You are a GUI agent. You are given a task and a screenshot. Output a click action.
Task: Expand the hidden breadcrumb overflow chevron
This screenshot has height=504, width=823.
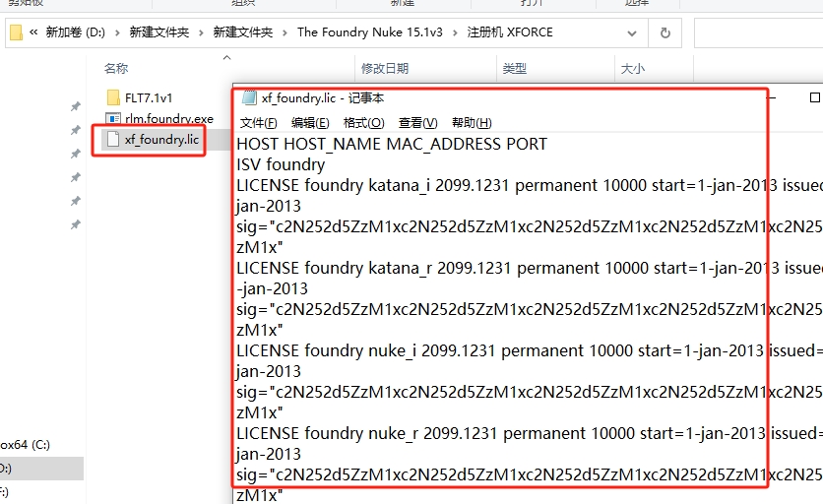point(34,32)
